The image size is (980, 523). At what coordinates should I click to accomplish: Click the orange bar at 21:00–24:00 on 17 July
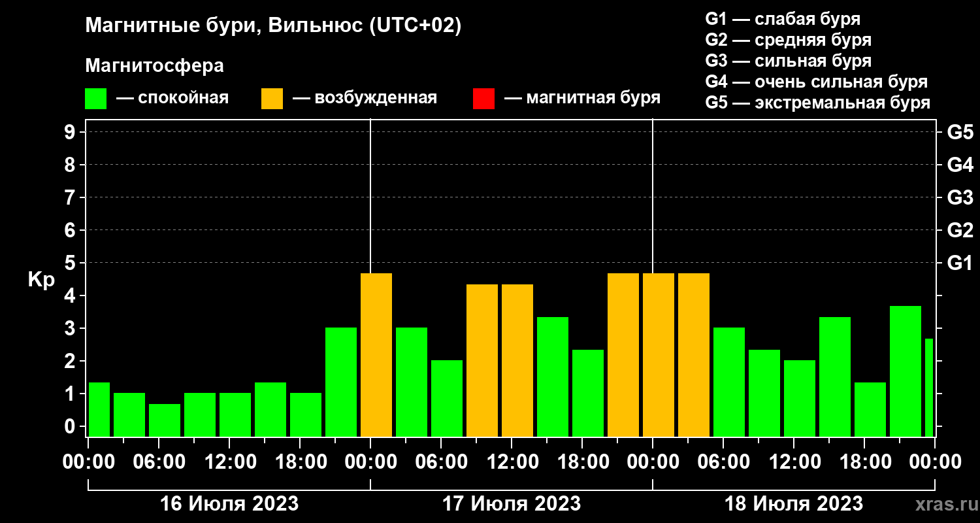click(623, 355)
